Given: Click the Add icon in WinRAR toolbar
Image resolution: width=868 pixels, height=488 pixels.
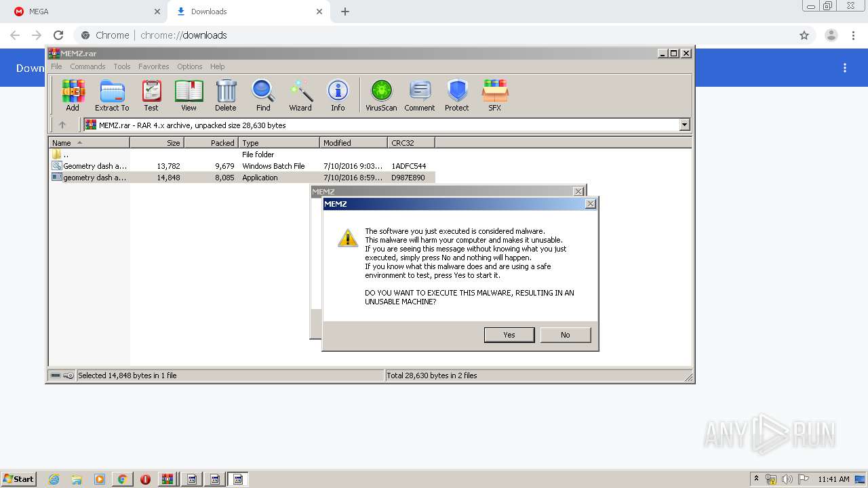Looking at the screenshot, I should [x=73, y=95].
